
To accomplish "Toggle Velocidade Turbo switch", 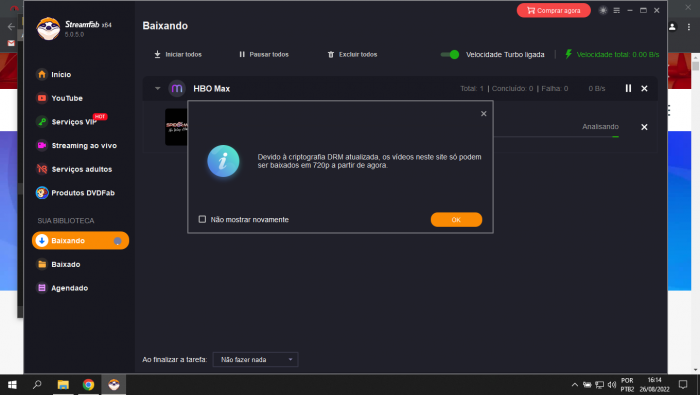I will click(450, 54).
